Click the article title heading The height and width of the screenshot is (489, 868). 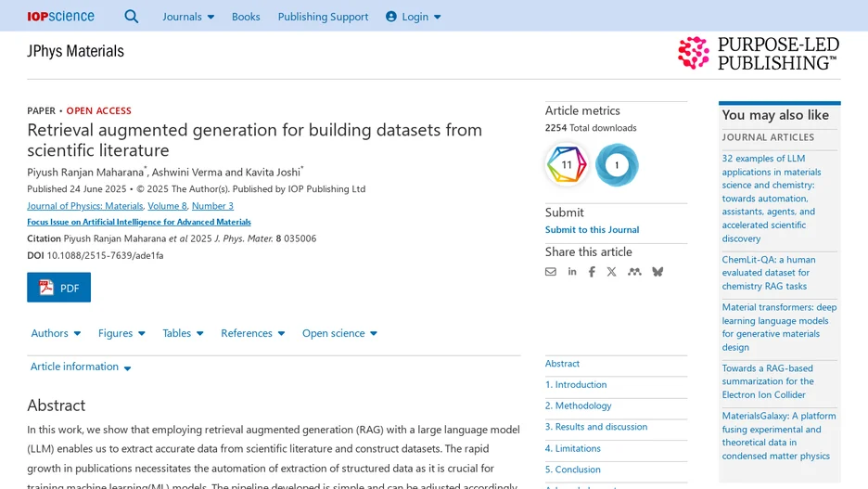point(255,139)
